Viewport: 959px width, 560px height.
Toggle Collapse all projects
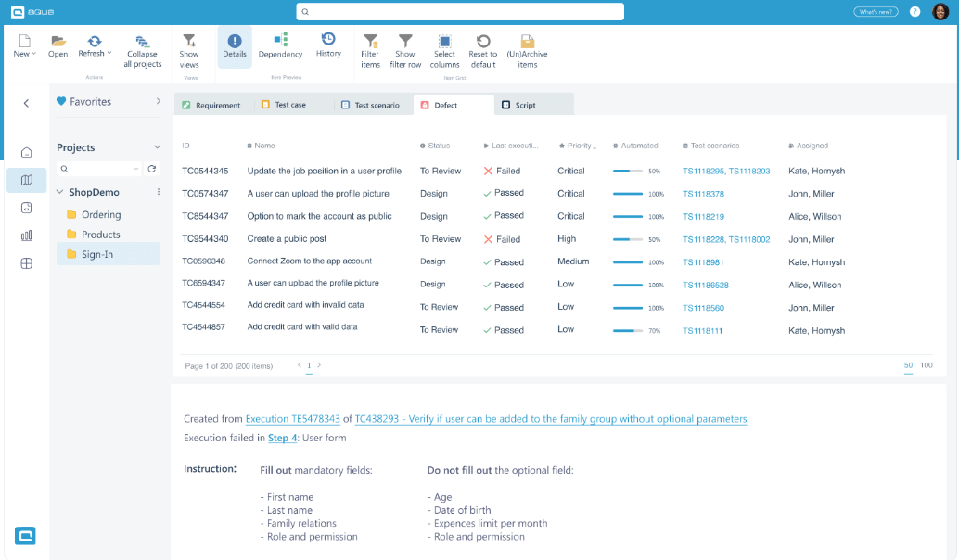tap(142, 47)
